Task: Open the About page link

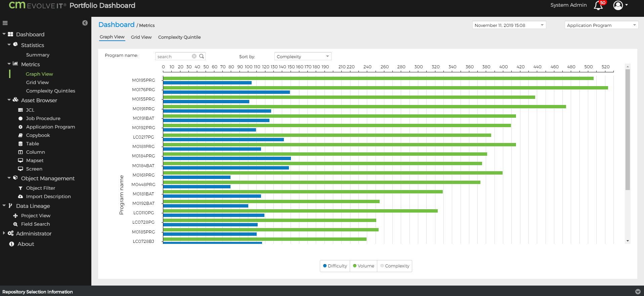Action: click(x=26, y=244)
